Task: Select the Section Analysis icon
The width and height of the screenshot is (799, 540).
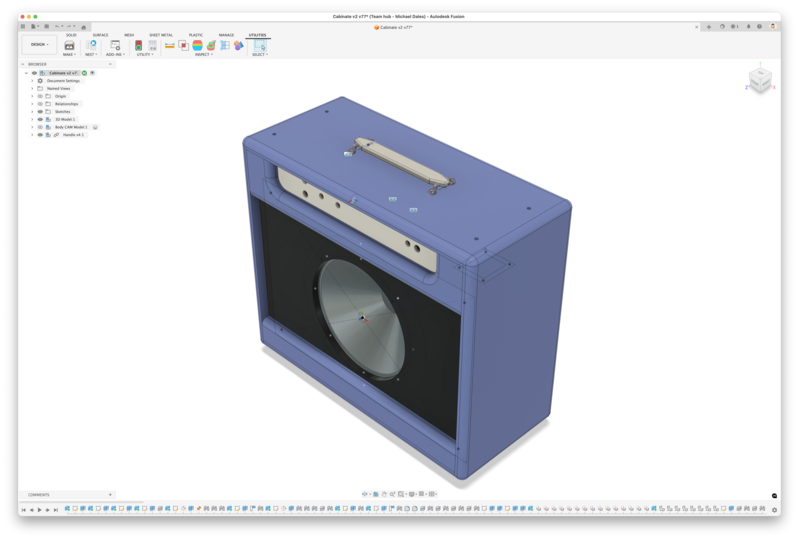Action: (211, 45)
